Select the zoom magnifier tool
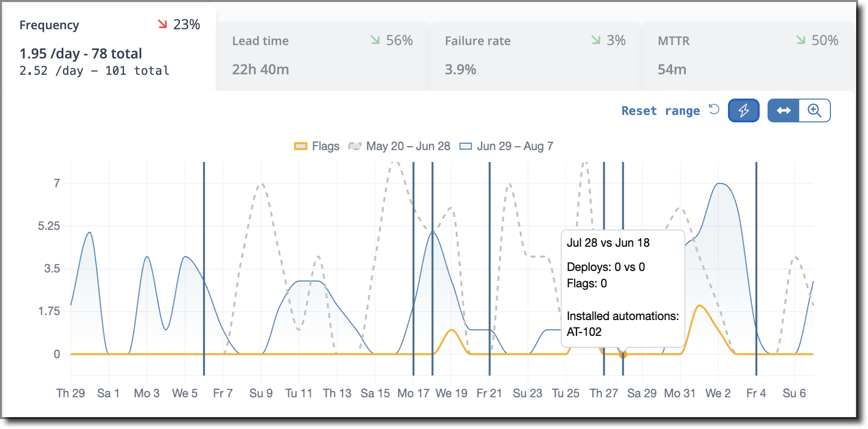The width and height of the screenshot is (868, 429). click(x=814, y=110)
